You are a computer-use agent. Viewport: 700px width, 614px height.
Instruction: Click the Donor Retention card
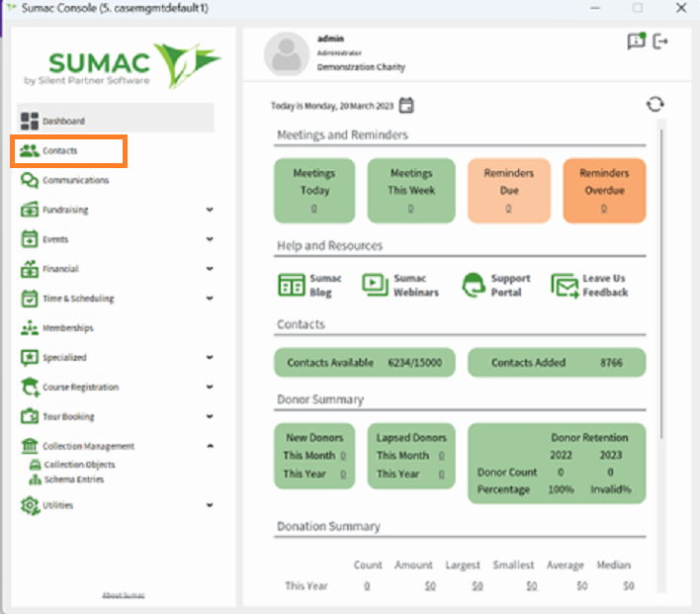coord(557,464)
